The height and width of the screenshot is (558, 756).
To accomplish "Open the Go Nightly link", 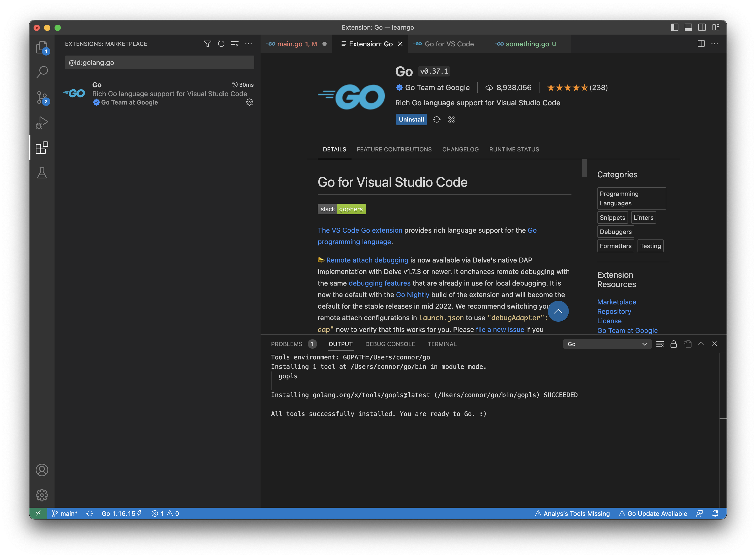I will coord(412,294).
